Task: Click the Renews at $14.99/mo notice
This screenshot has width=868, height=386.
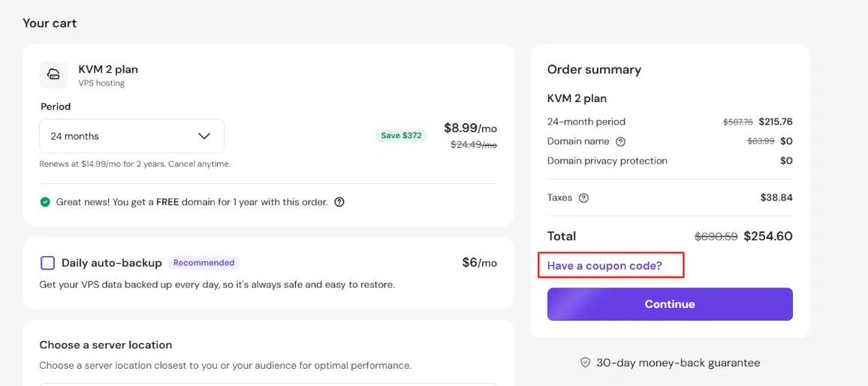Action: tap(134, 164)
